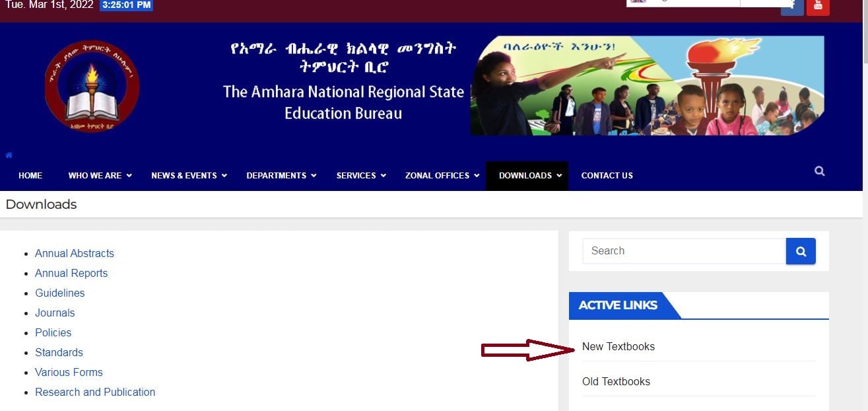The image size is (868, 411).
Task: Click the students banner image
Action: point(647,86)
